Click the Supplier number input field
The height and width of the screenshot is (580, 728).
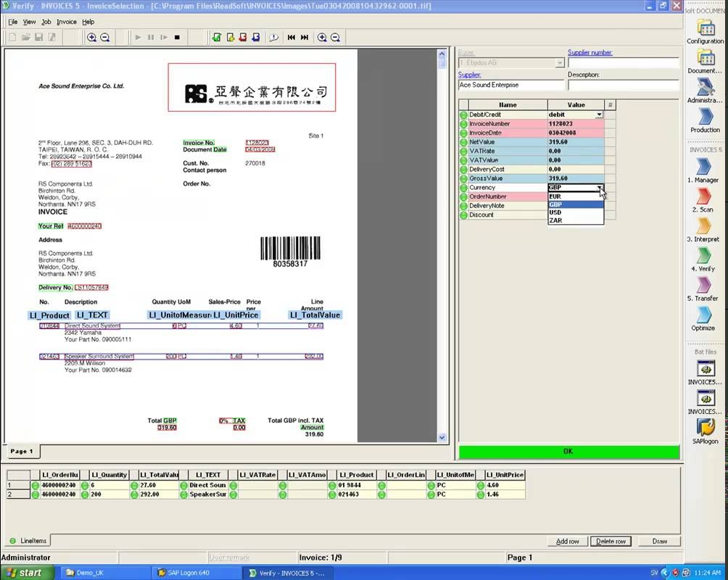pos(623,62)
